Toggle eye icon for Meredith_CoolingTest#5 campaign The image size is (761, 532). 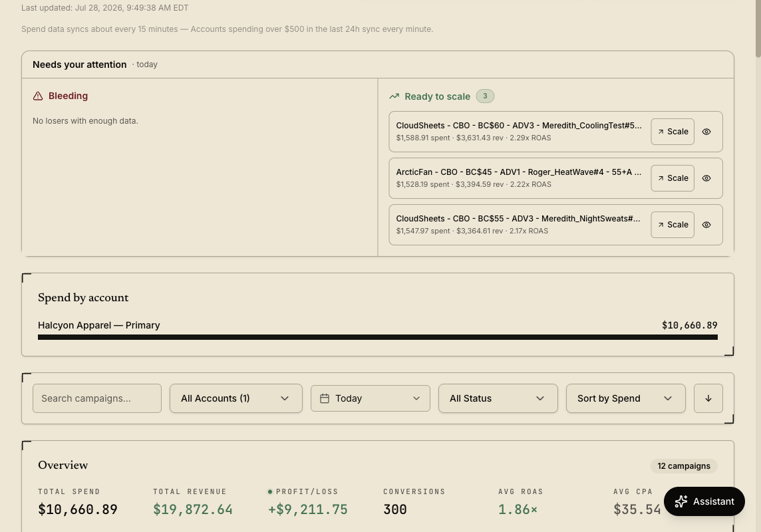pos(706,132)
